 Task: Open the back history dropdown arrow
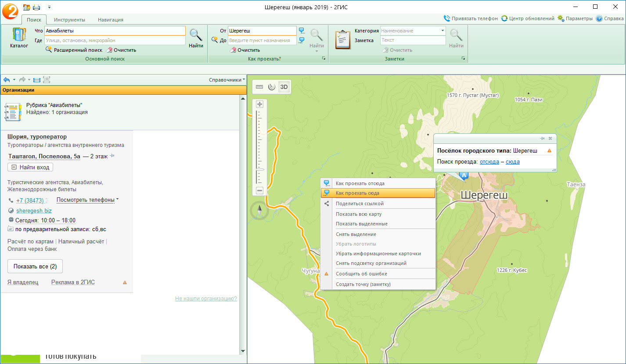click(14, 80)
